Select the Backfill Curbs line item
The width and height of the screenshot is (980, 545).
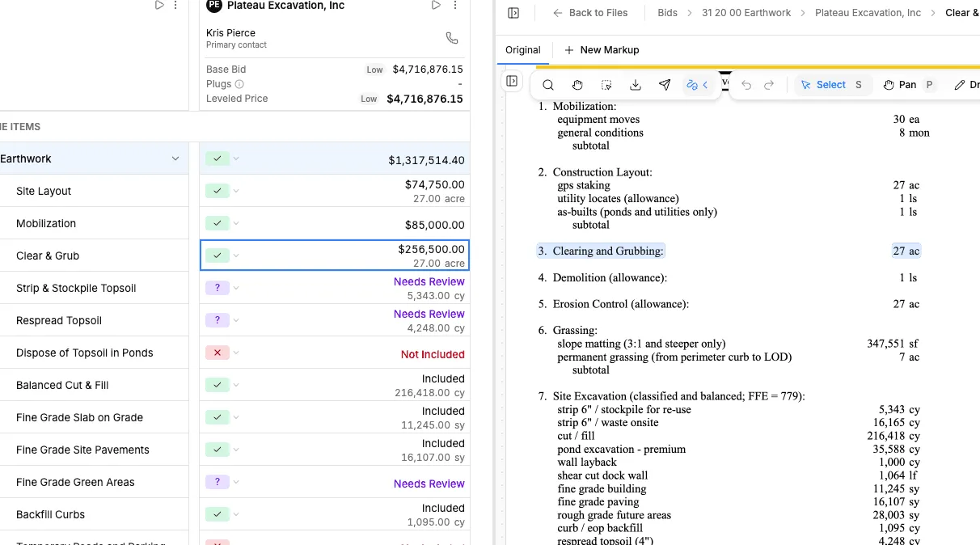click(x=50, y=514)
